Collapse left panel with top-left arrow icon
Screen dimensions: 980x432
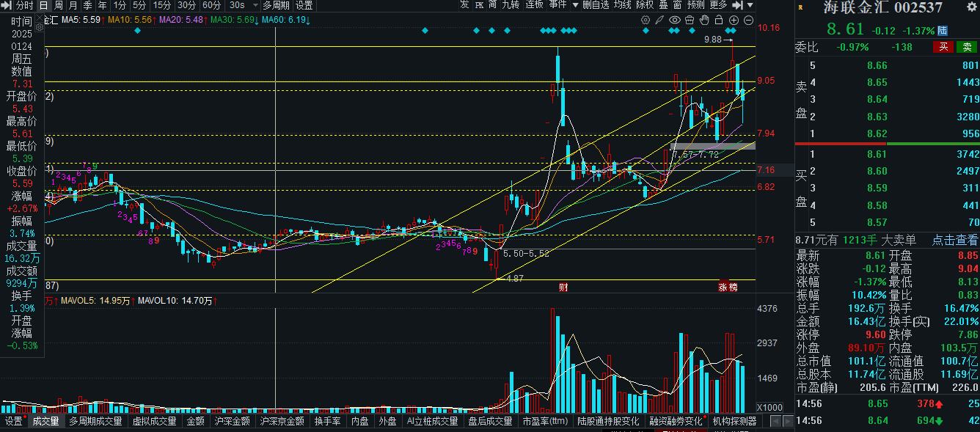(x=6, y=5)
